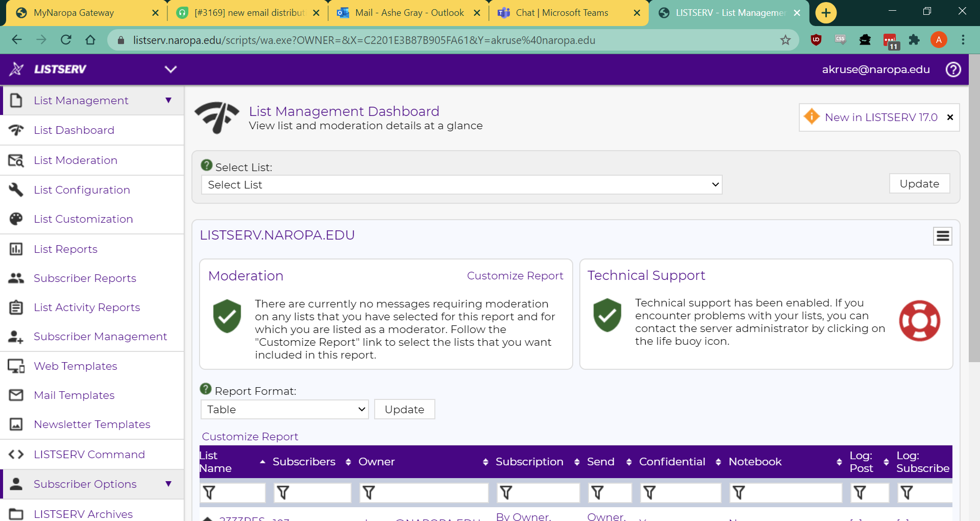980x521 pixels.
Task: Sort the table by Send column
Action: tap(629, 462)
